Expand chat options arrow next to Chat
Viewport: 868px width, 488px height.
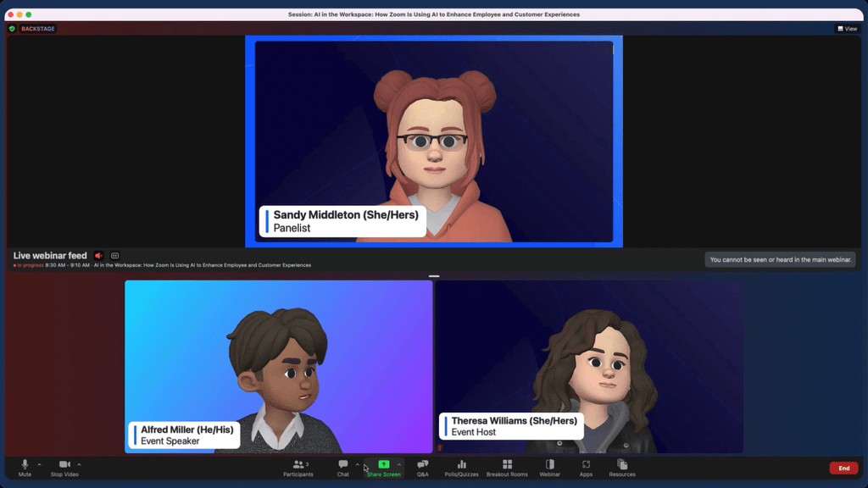[357, 465]
